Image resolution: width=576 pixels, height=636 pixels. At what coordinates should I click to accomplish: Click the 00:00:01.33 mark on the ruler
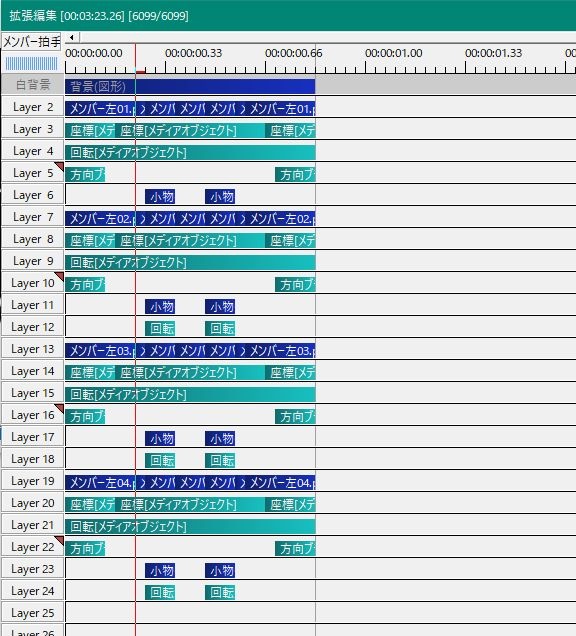coord(493,53)
